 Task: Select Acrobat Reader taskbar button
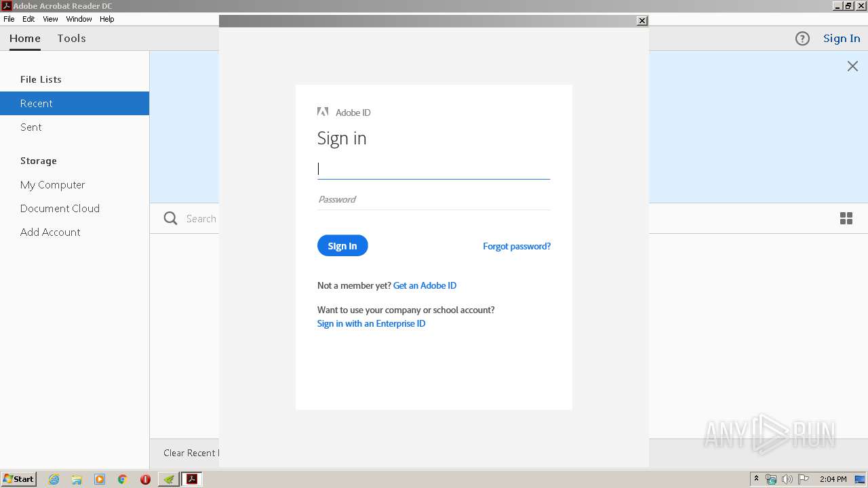click(x=192, y=479)
